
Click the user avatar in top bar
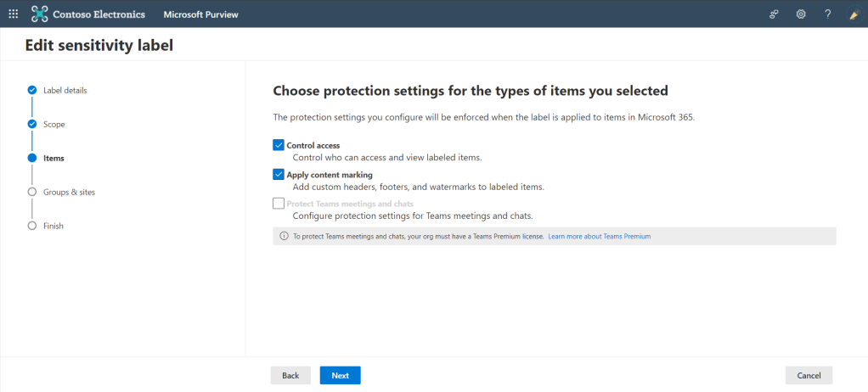[854, 14]
